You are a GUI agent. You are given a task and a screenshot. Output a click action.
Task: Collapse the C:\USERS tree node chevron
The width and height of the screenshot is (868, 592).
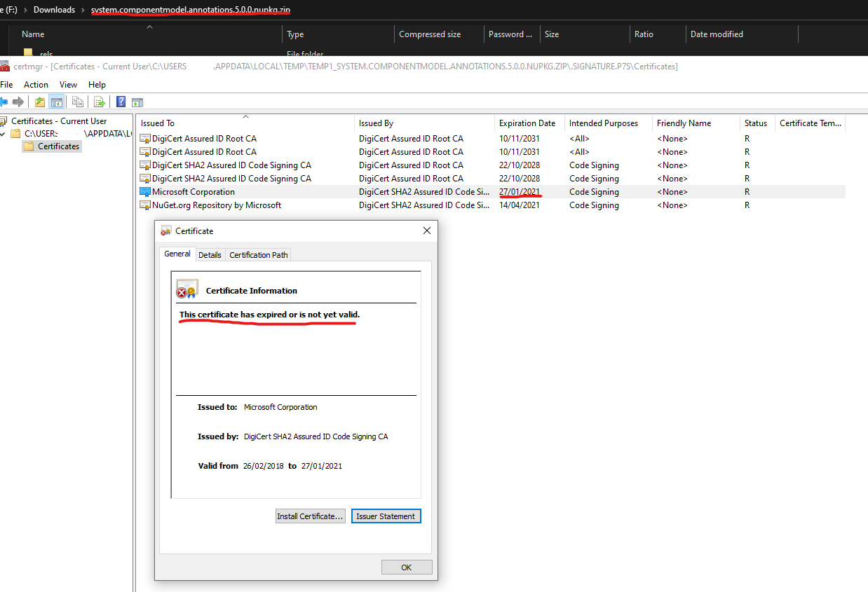pos(3,134)
